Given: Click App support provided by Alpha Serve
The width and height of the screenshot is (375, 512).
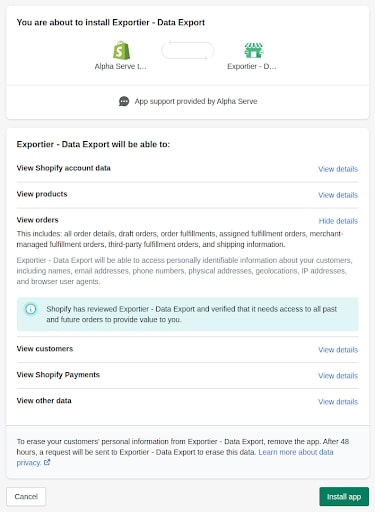Looking at the screenshot, I should [196, 101].
